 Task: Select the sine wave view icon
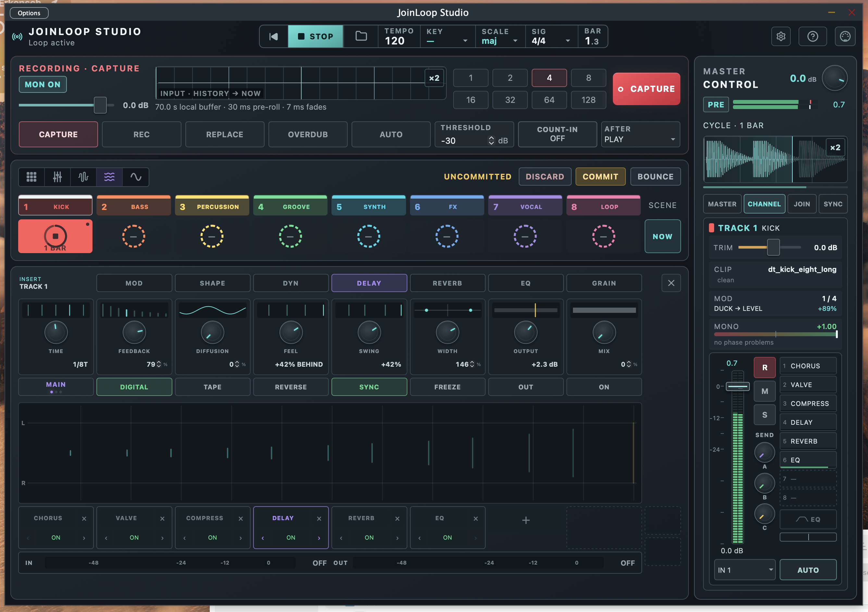[x=136, y=177]
